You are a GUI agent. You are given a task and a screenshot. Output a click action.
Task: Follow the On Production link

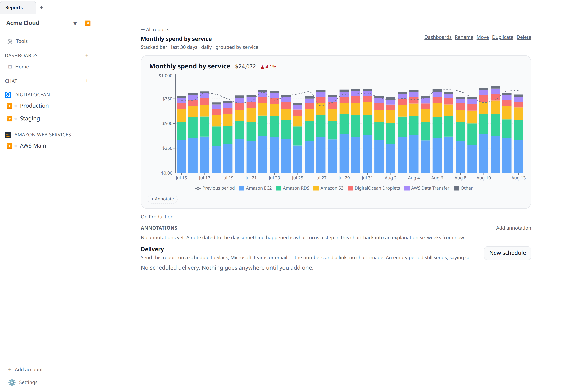[157, 217]
